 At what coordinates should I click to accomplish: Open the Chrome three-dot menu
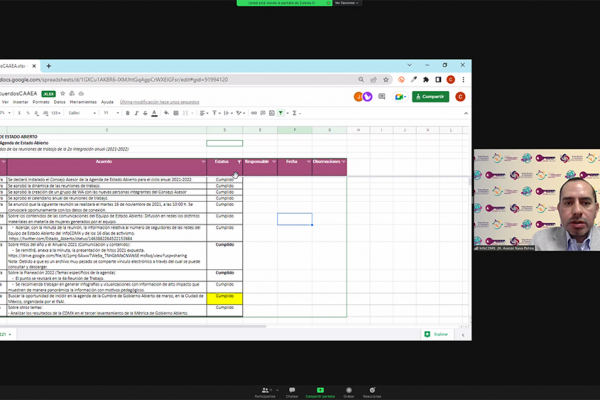click(x=463, y=80)
